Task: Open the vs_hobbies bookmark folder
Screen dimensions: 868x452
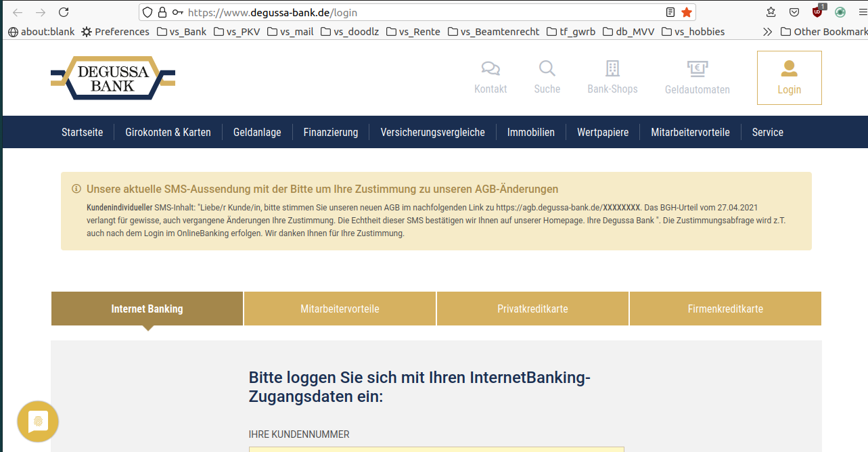Action: point(693,32)
